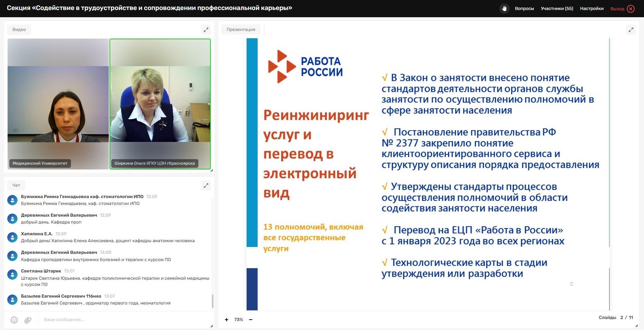Open Участники (55) list
Image resolution: width=644 pixels, height=330 pixels.
pyautogui.click(x=557, y=9)
